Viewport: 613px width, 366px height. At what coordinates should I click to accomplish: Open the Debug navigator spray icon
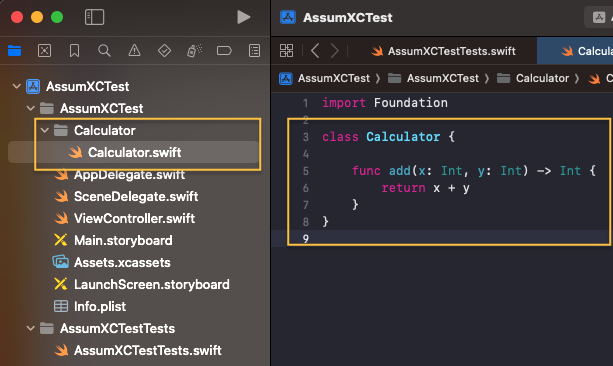pos(194,50)
